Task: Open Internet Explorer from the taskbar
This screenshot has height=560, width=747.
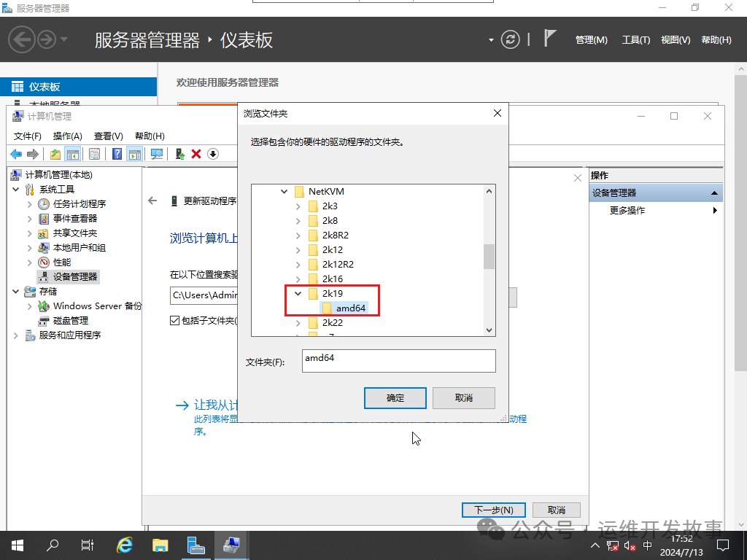Action: (x=124, y=545)
